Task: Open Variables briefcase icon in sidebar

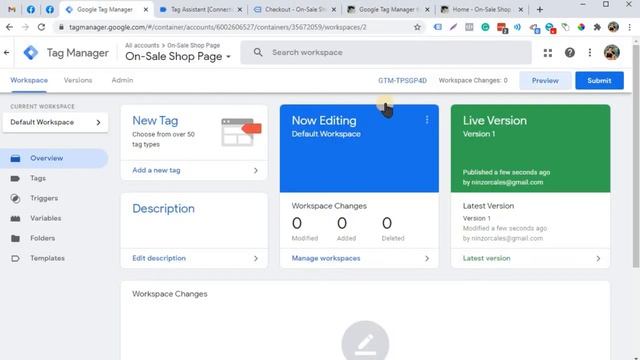Action: coord(15,218)
